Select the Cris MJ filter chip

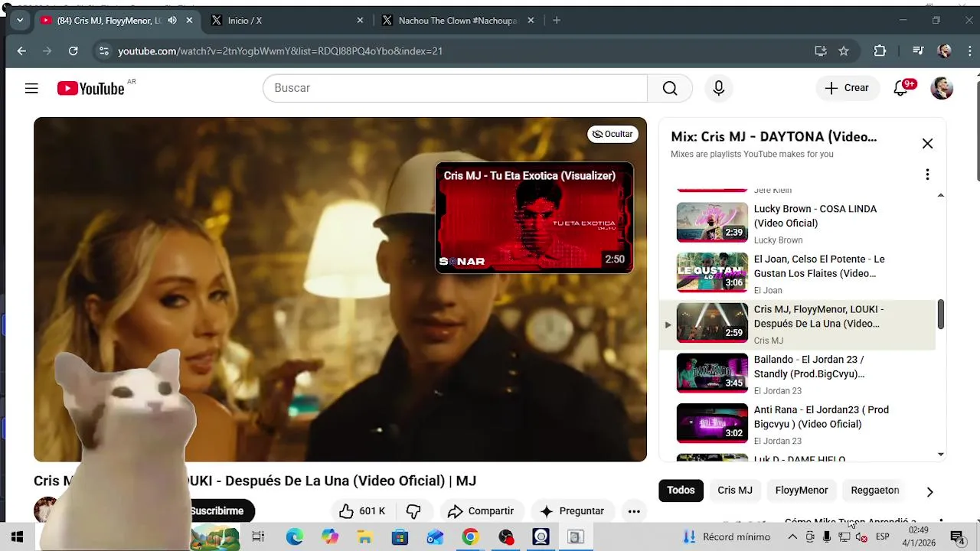[735, 491]
